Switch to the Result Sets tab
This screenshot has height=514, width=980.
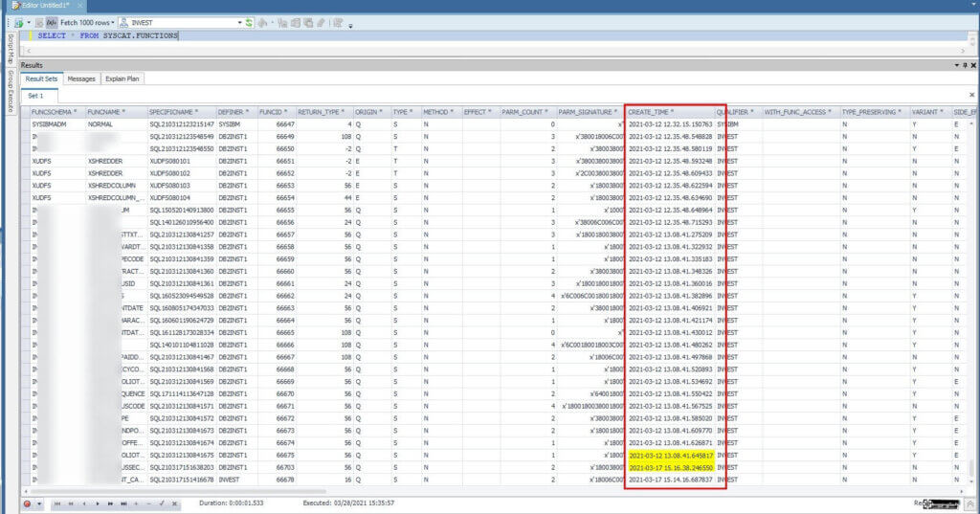41,78
